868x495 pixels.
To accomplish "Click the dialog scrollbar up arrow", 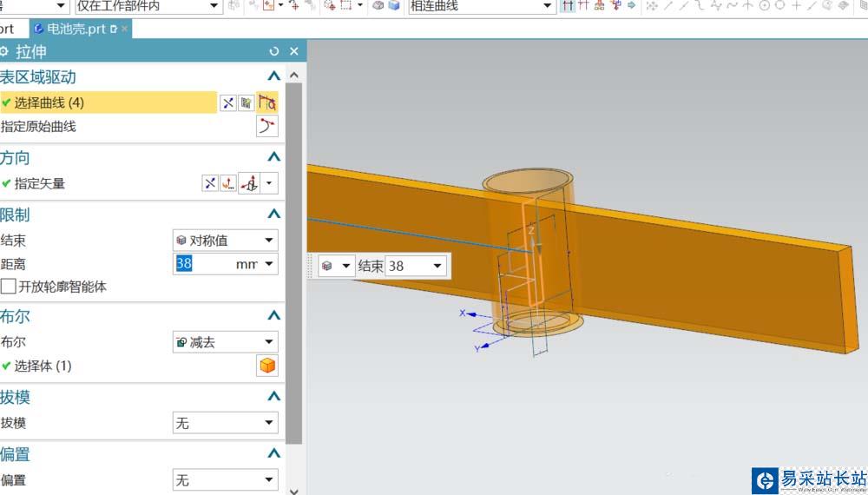I will [294, 76].
